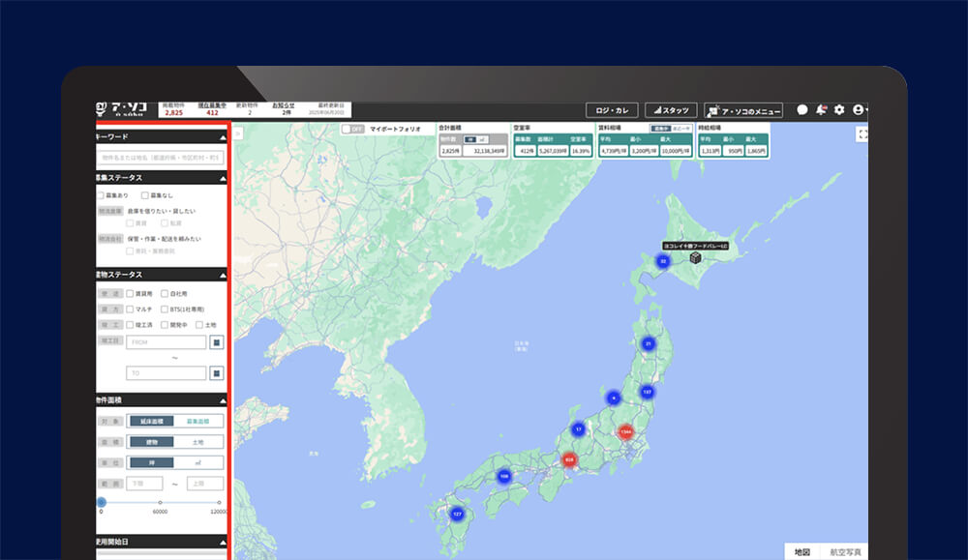Switch to the 航空写真 map view
This screenshot has width=968, height=560.
point(846,551)
